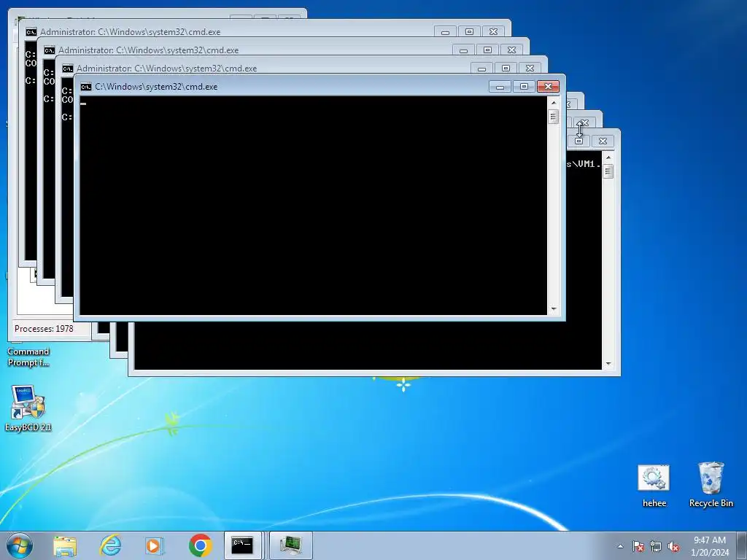This screenshot has height=560, width=747.
Task: Select the Recycle Bin desktop icon
Action: (711, 485)
